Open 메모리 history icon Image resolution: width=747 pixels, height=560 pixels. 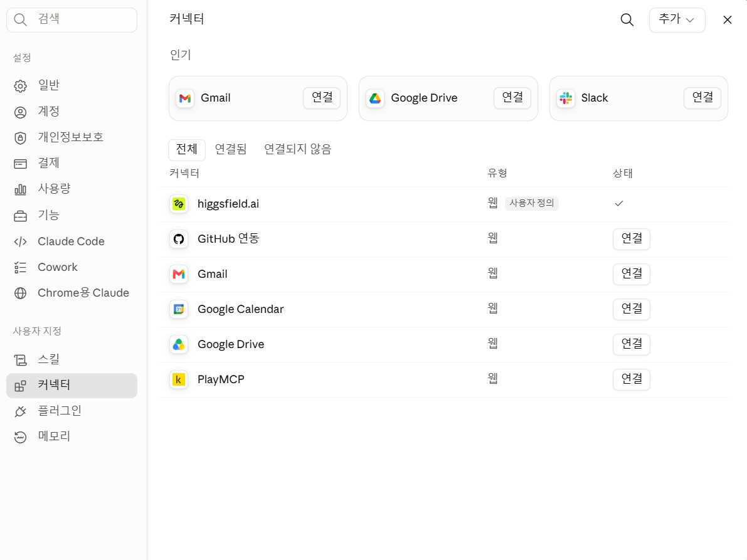pyautogui.click(x=21, y=437)
